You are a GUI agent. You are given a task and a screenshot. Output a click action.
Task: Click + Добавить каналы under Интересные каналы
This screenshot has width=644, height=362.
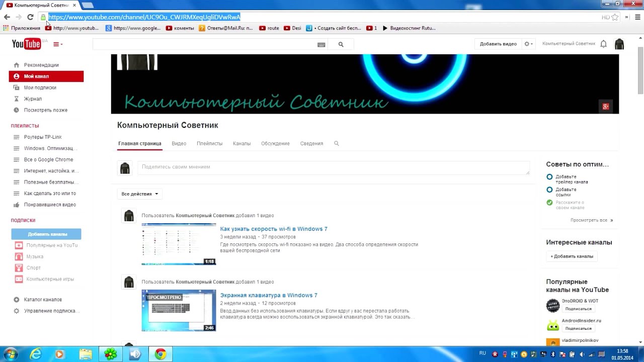(x=572, y=256)
